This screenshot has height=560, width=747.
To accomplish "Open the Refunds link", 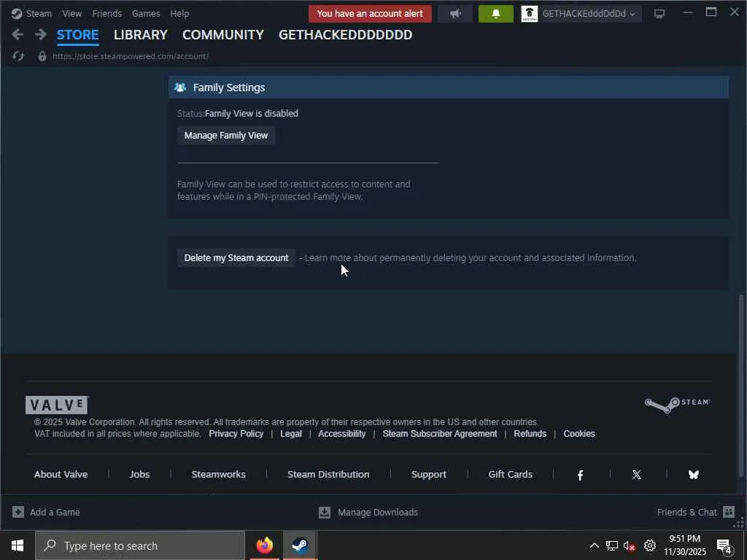I will (x=530, y=434).
